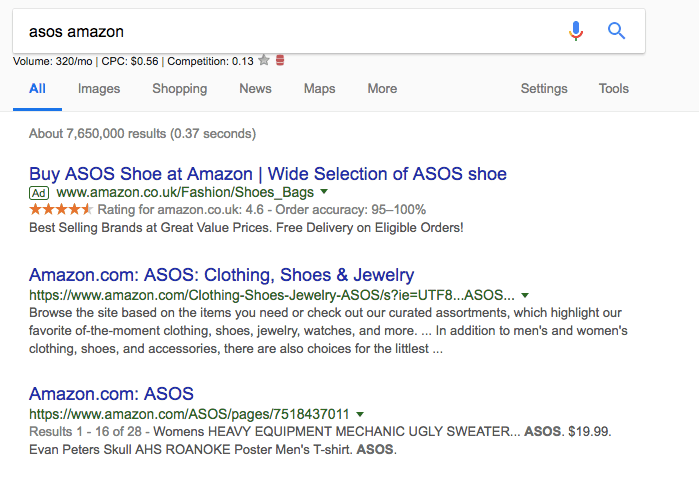Click the voice search microphone icon
The height and width of the screenshot is (478, 699).
coord(576,31)
